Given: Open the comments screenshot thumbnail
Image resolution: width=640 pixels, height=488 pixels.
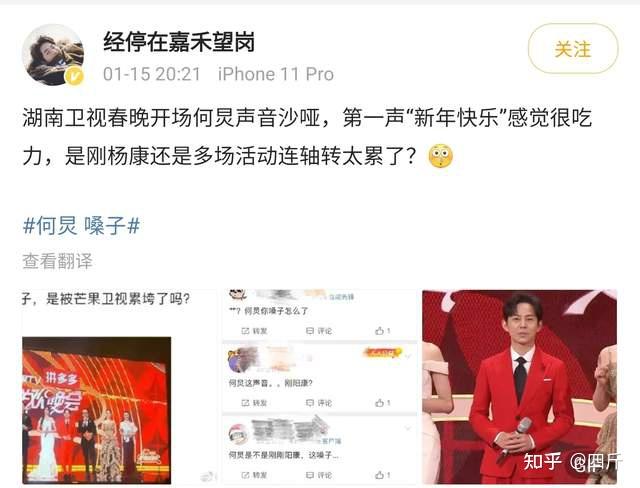Looking at the screenshot, I should tap(320, 387).
